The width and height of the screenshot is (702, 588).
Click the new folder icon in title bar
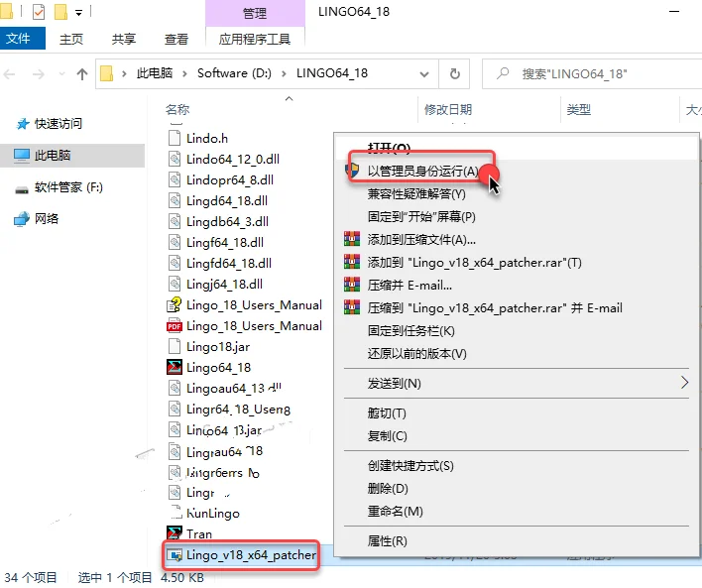point(60,12)
